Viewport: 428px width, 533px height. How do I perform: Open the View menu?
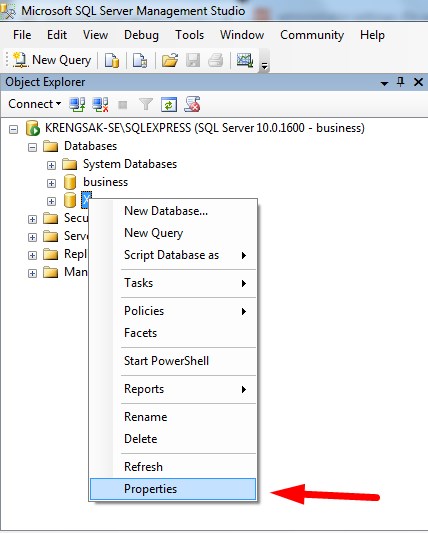point(96,35)
